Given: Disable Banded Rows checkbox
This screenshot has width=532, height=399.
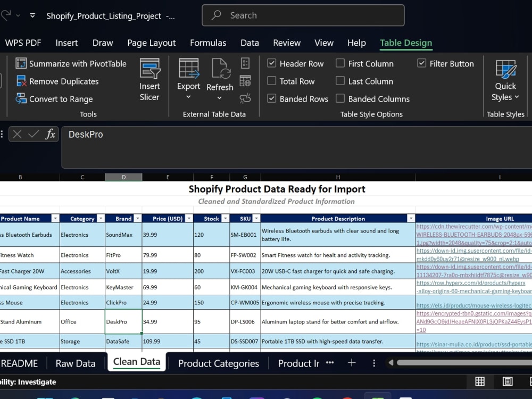Looking at the screenshot, I should [271, 98].
